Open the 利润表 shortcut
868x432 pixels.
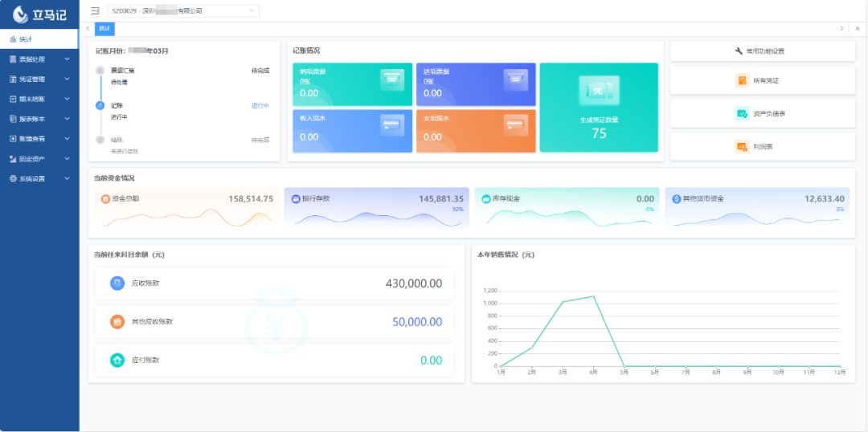(763, 147)
